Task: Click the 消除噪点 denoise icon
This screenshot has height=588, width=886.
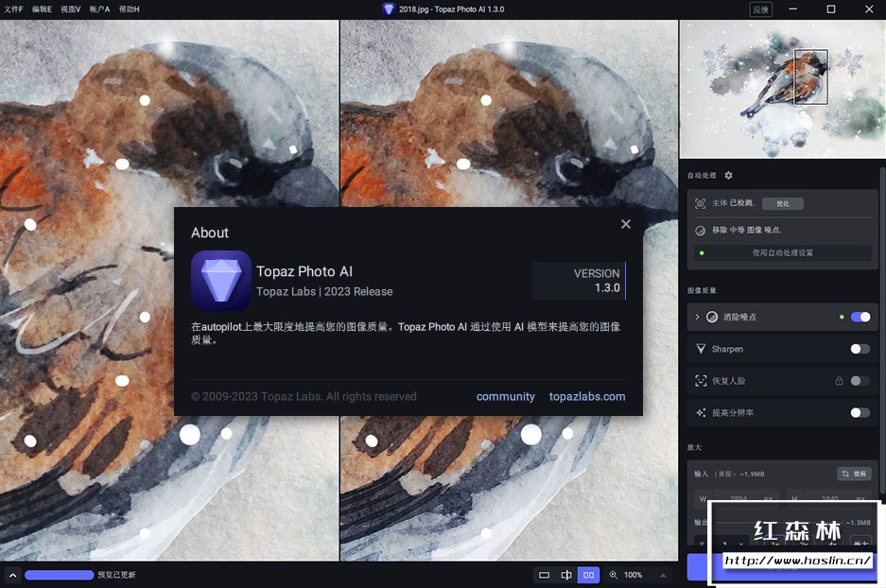Action: [x=712, y=317]
